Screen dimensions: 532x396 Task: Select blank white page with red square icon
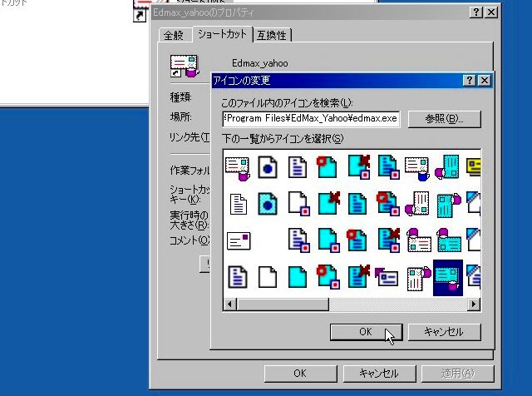click(299, 204)
